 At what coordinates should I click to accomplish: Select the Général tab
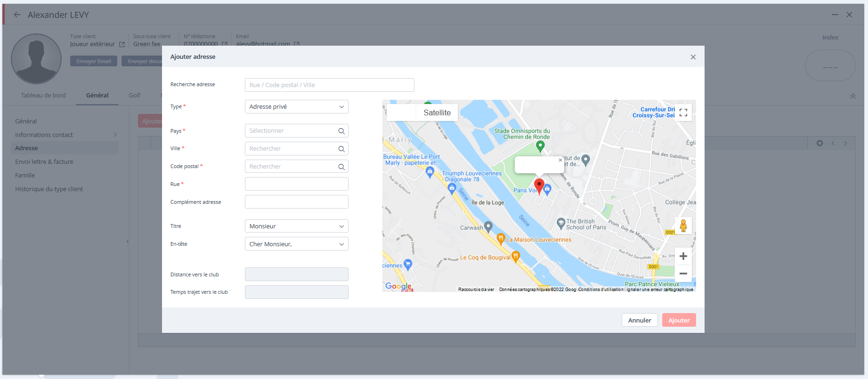click(x=97, y=95)
